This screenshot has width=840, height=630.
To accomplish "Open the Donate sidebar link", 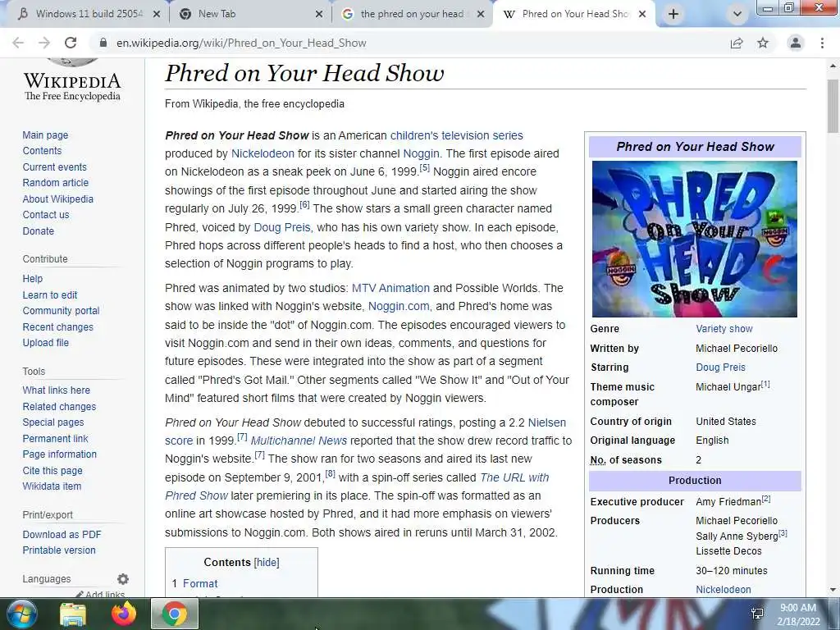I will click(x=39, y=231).
